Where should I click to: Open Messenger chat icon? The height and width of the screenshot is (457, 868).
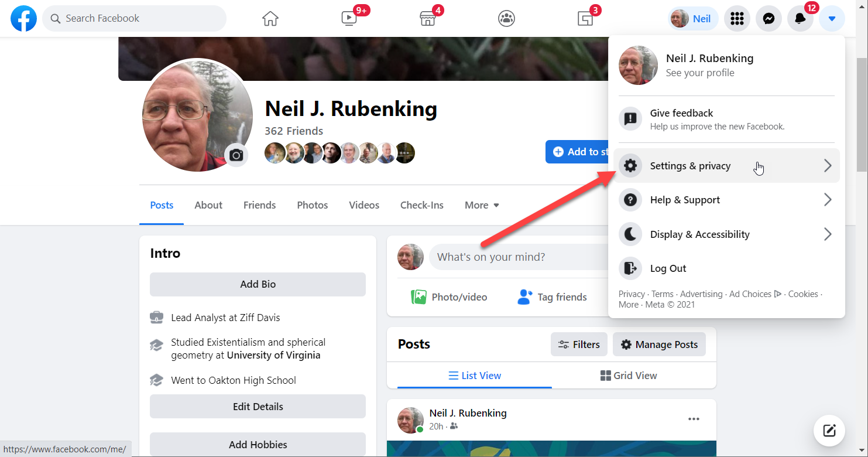coord(768,19)
